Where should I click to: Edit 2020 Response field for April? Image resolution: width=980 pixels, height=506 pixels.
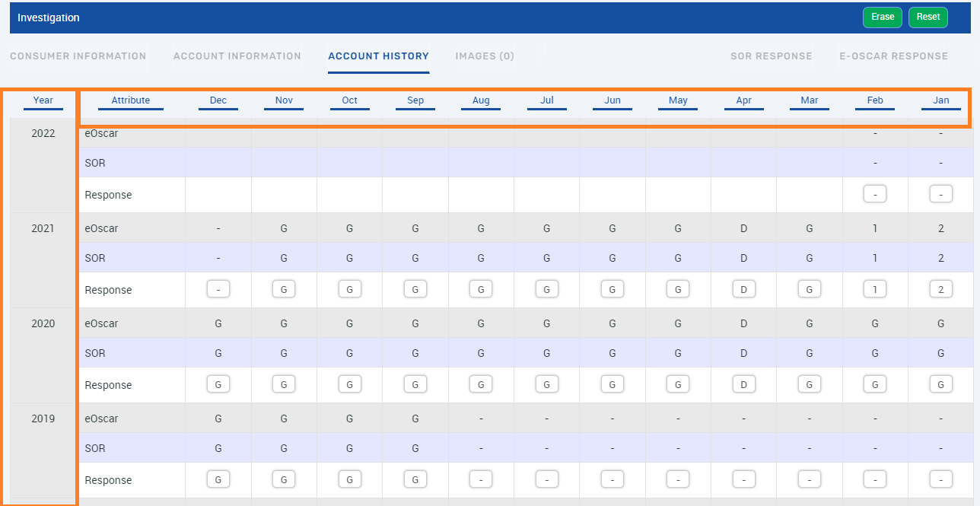(743, 385)
